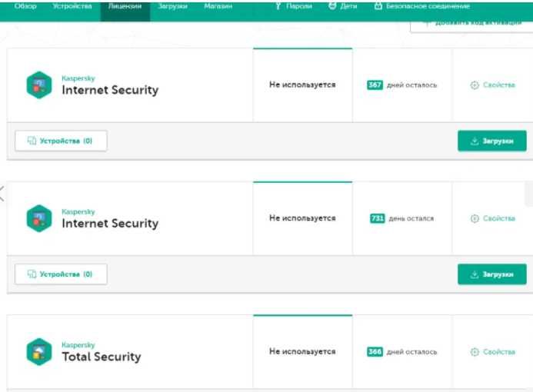Click the gear icon in the 367-day row
Screen dimensions: 533x392
[x=475, y=85]
